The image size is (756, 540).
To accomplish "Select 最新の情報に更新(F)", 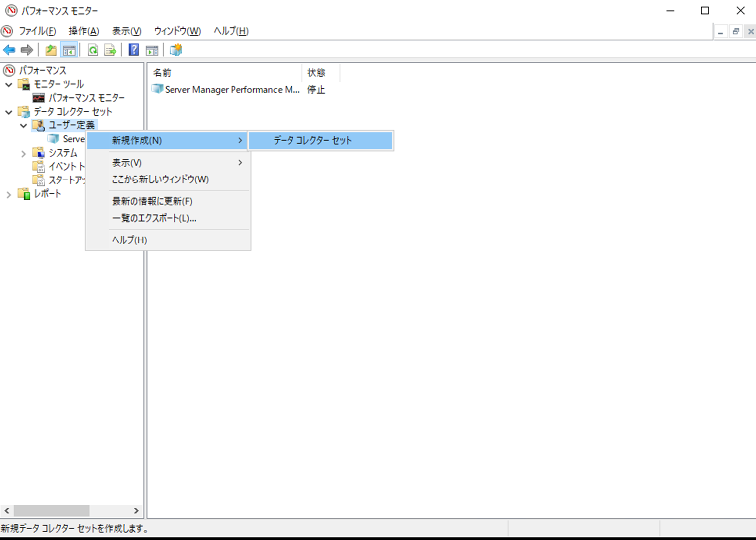I will pyautogui.click(x=168, y=201).
